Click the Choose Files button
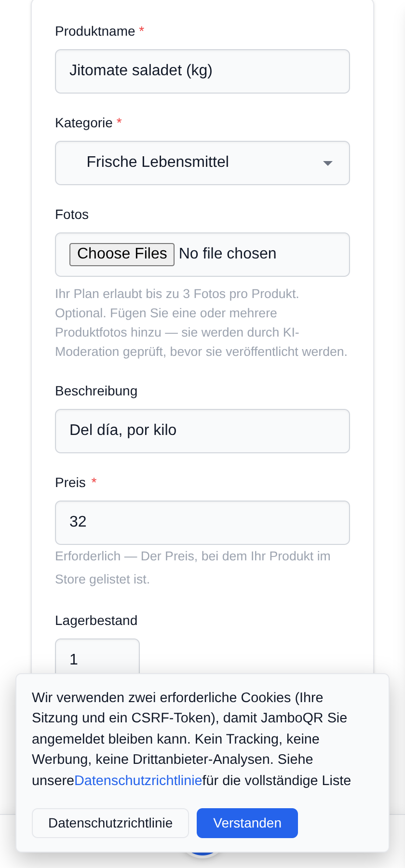This screenshot has width=405, height=868. [x=122, y=254]
